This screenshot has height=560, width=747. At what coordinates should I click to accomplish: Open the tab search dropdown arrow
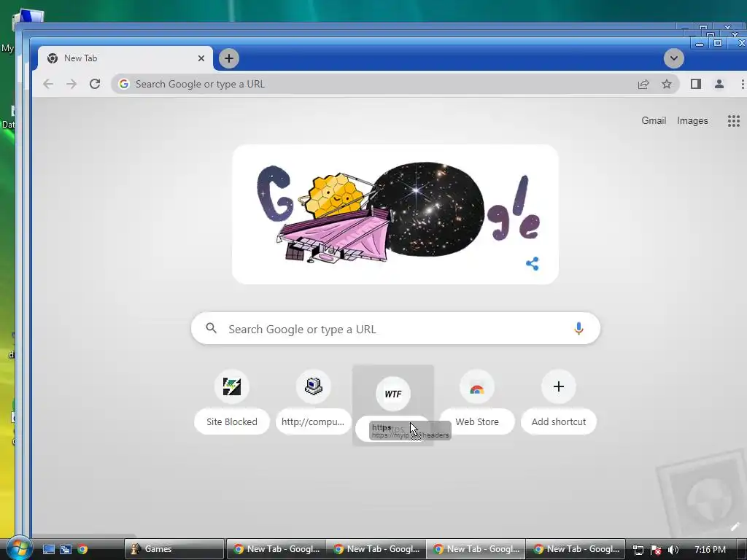(x=673, y=58)
